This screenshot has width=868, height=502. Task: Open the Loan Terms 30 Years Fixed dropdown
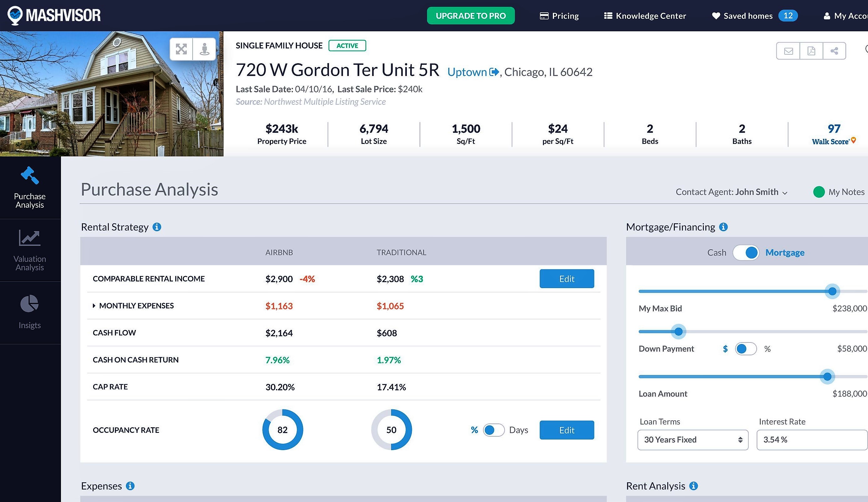coord(693,440)
